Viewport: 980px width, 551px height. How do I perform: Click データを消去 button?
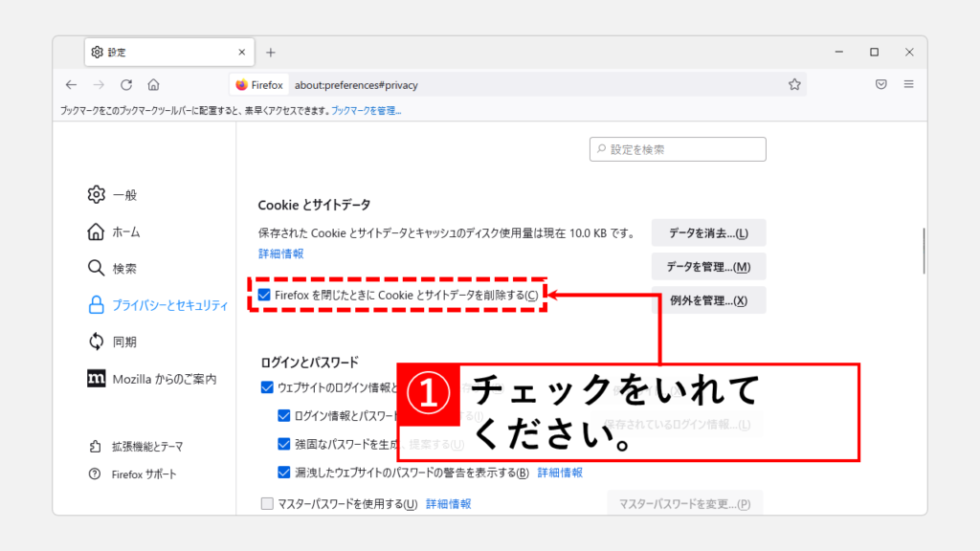(708, 233)
